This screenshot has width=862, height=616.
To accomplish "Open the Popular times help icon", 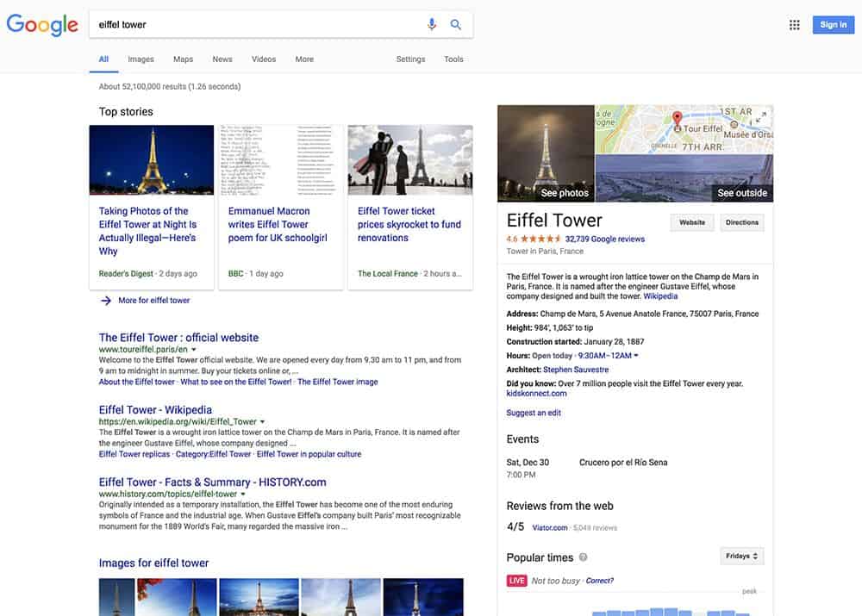I will pos(584,557).
